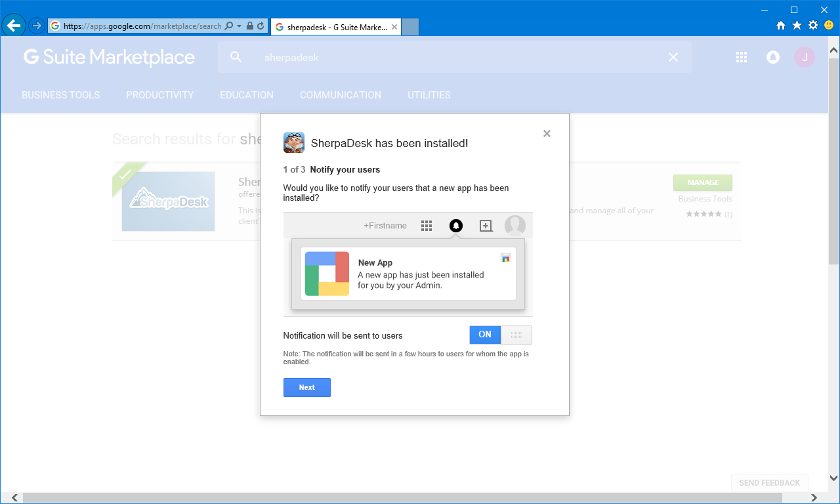Open the notifications bell in the header
This screenshot has height=504, width=840.
coord(772,57)
